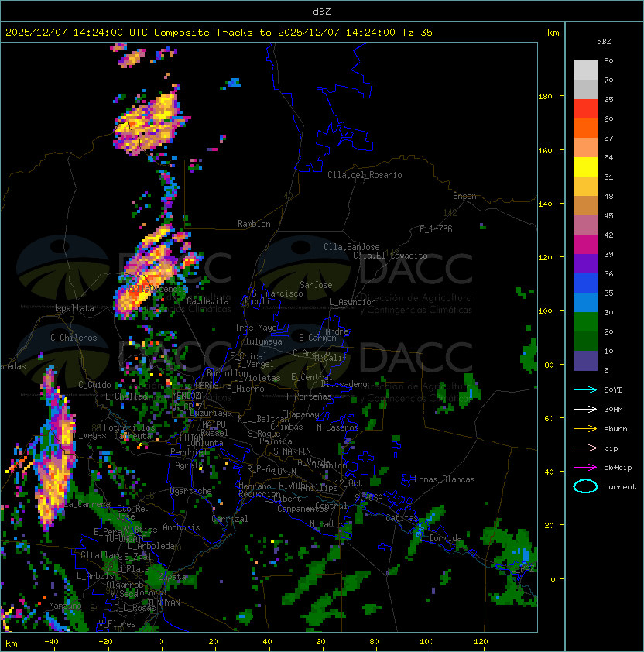The width and height of the screenshot is (644, 652).
Task: Click the 'Catitas' map label
Action: pos(402,518)
